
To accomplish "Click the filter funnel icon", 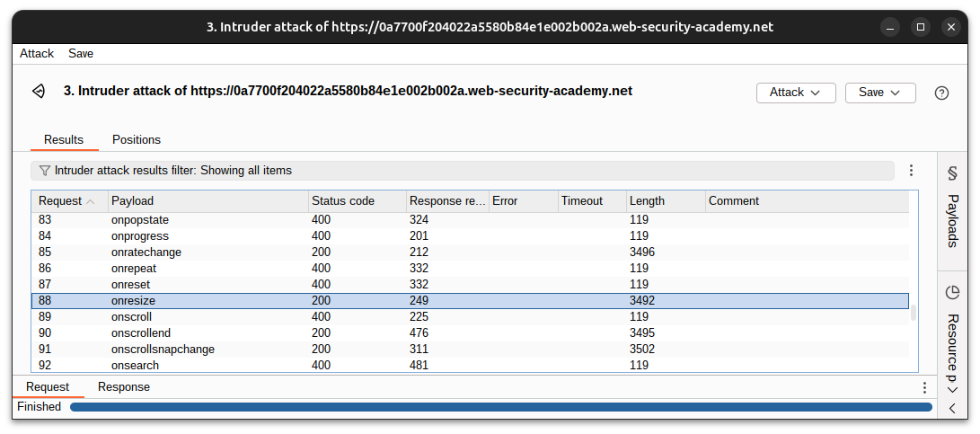I will click(44, 170).
